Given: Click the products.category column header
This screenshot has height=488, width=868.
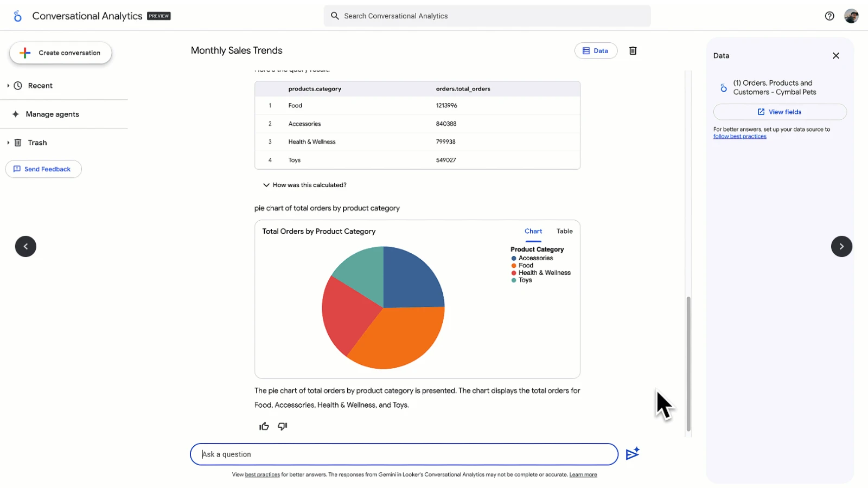Looking at the screenshot, I should coord(315,89).
